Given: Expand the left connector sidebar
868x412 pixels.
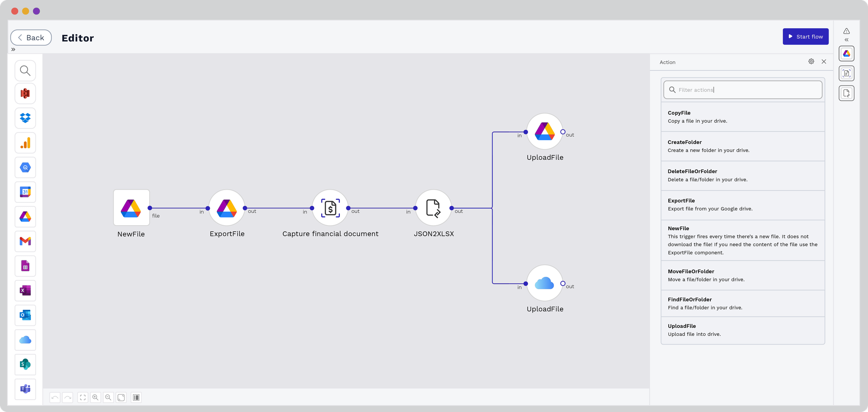Looking at the screenshot, I should 13,50.
